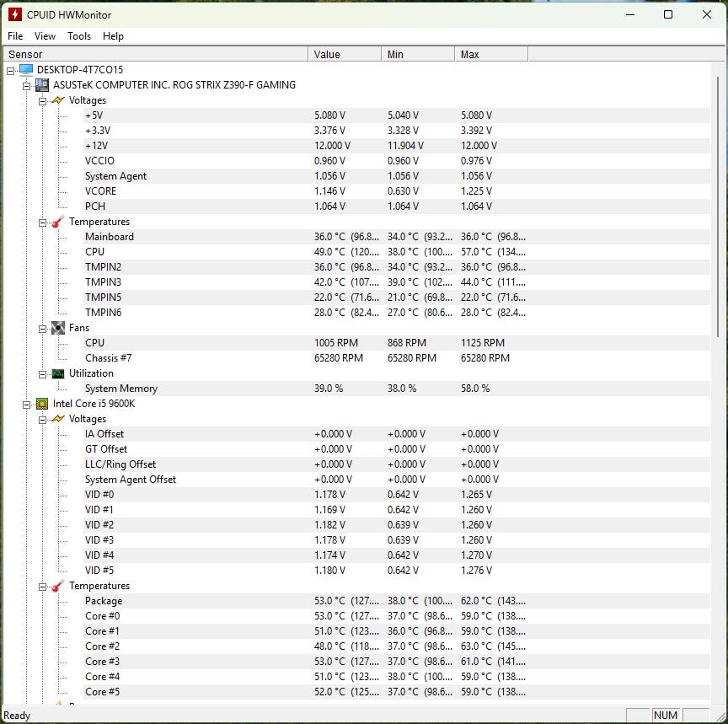Click the HWMonitor app icon in title bar
728x724 pixels.
(15, 14)
